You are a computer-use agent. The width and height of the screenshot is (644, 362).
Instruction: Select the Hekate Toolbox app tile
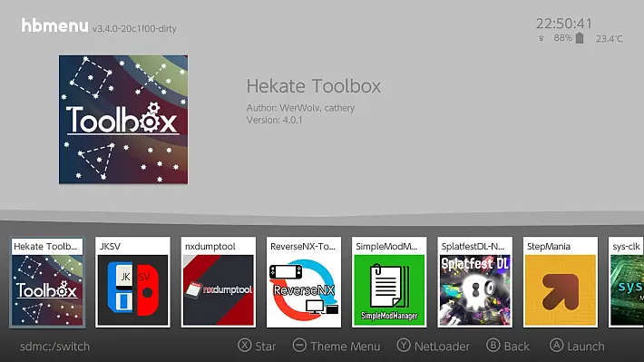[47, 282]
